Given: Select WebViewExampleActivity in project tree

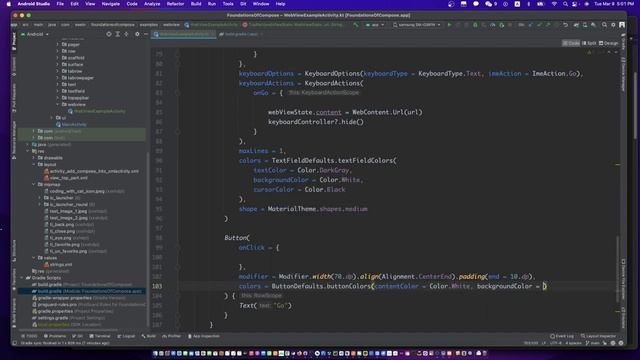Looking at the screenshot, I should pos(97,111).
